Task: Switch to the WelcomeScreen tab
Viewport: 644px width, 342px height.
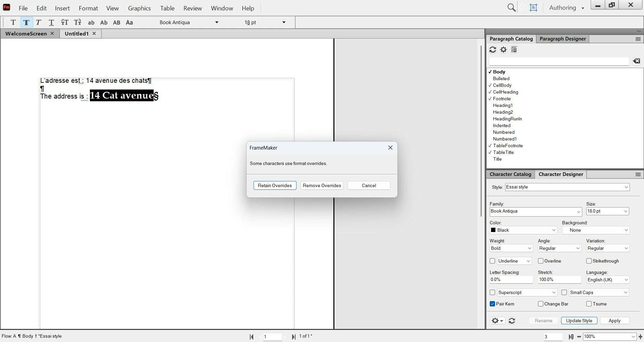Action: pyautogui.click(x=26, y=34)
